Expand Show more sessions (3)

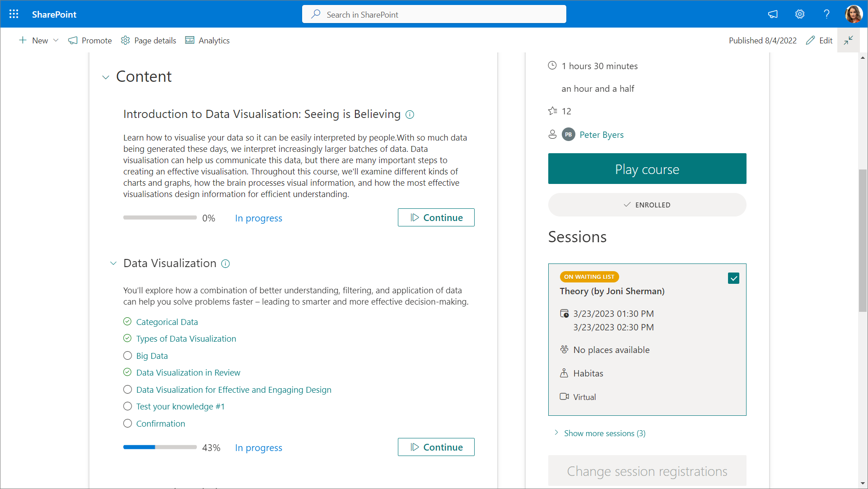point(604,433)
